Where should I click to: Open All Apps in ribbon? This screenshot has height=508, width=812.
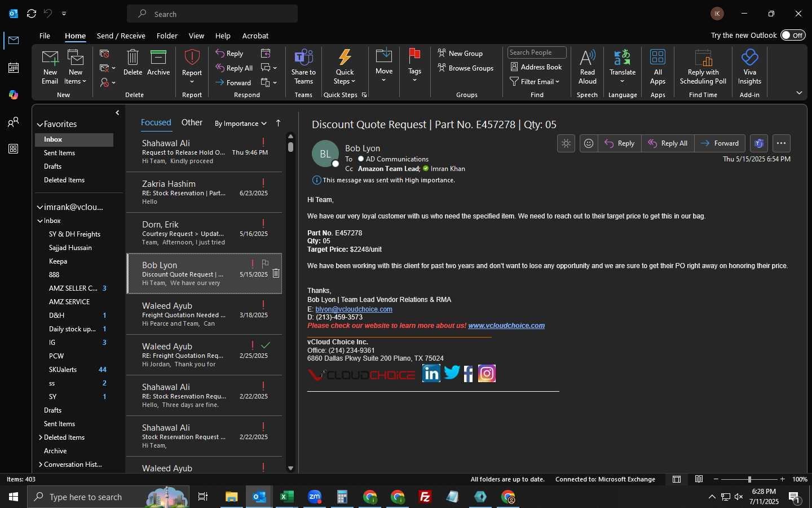point(657,67)
